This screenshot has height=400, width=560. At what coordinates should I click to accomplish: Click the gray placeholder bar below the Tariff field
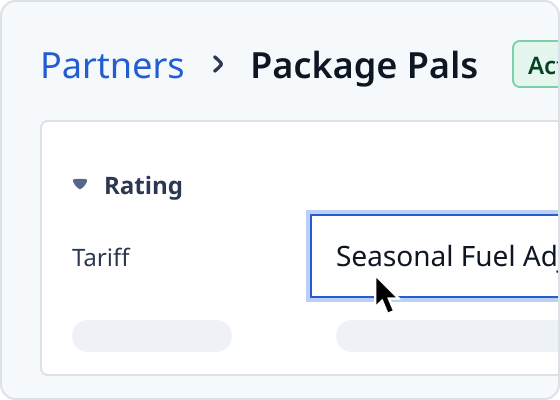click(x=448, y=336)
